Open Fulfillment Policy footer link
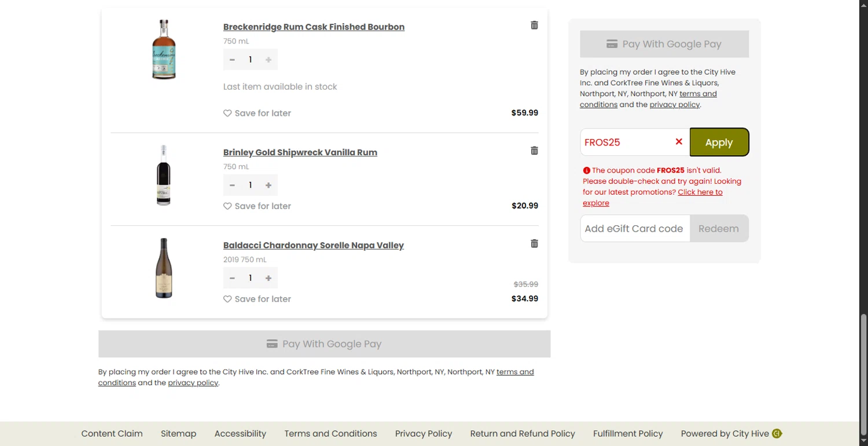 [628, 434]
